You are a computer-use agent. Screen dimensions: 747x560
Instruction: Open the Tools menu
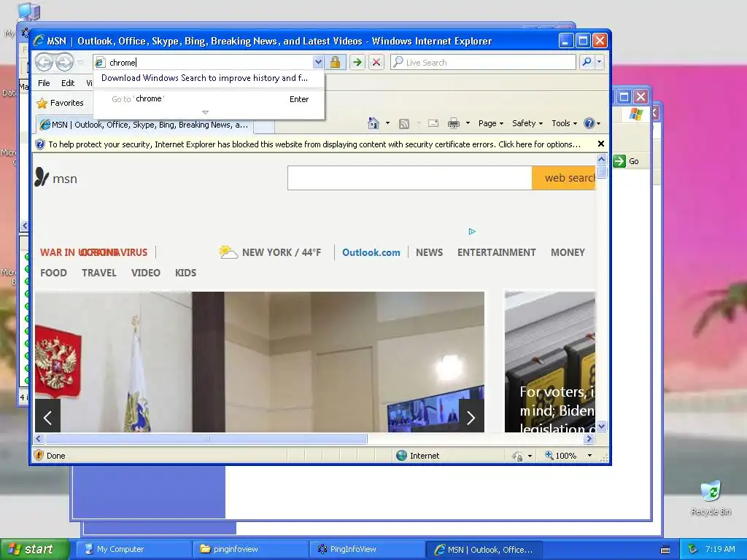tap(564, 123)
